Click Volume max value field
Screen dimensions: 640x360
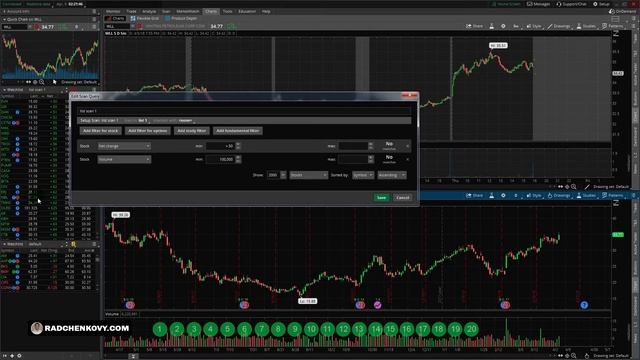pyautogui.click(x=353, y=159)
